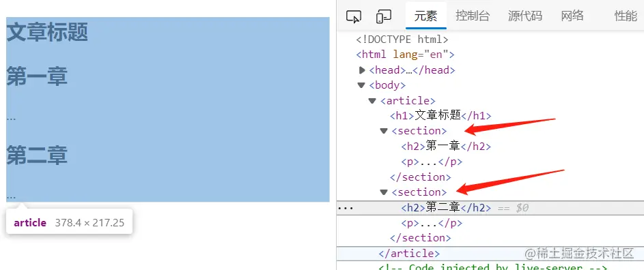
Task: Open the 源代码 tab
Action: click(x=525, y=16)
